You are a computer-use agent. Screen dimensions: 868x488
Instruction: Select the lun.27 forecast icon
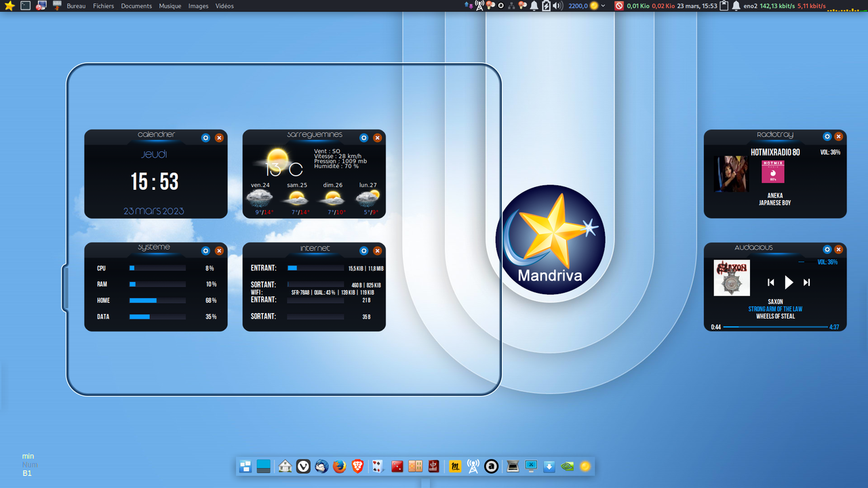tap(368, 198)
